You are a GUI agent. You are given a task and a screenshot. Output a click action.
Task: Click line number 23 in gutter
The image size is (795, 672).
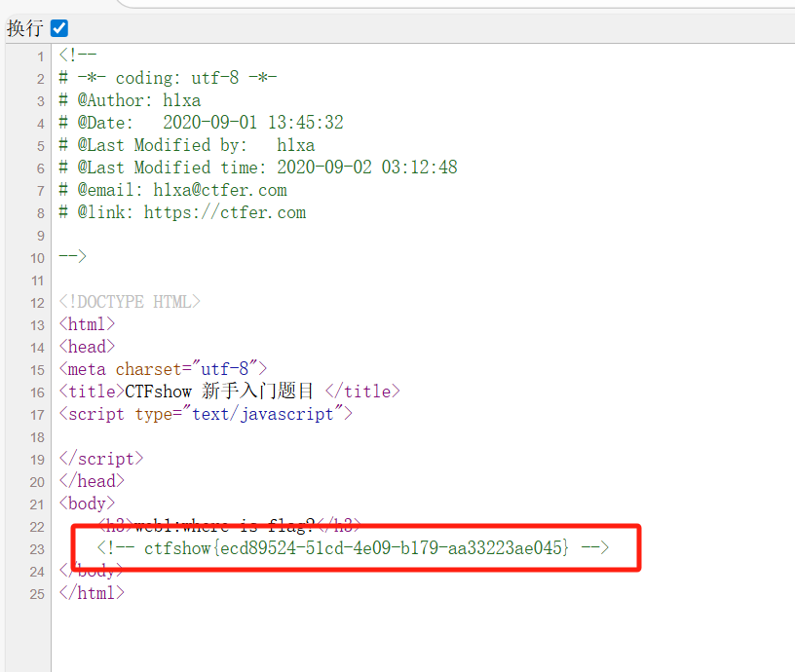pyautogui.click(x=38, y=550)
